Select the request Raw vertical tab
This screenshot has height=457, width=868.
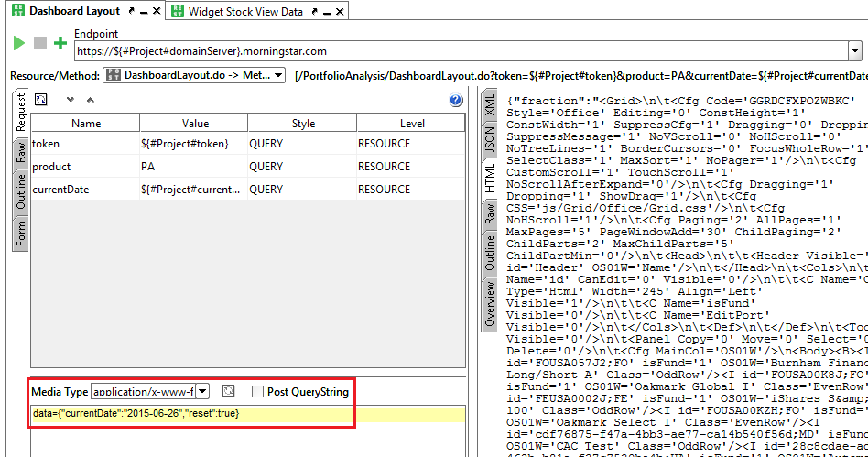(x=20, y=152)
